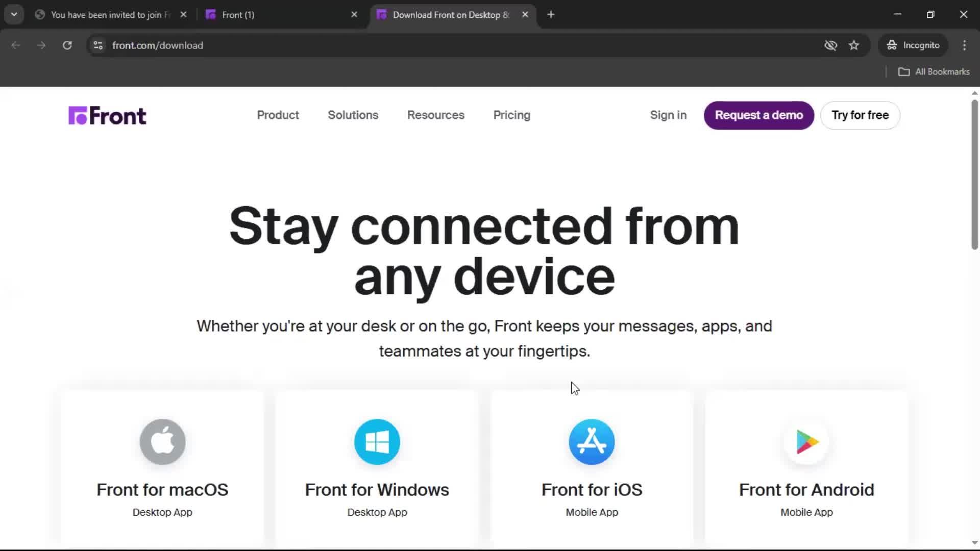Open Chrome's three-dot menu
Screen dimensions: 980x551
964,45
